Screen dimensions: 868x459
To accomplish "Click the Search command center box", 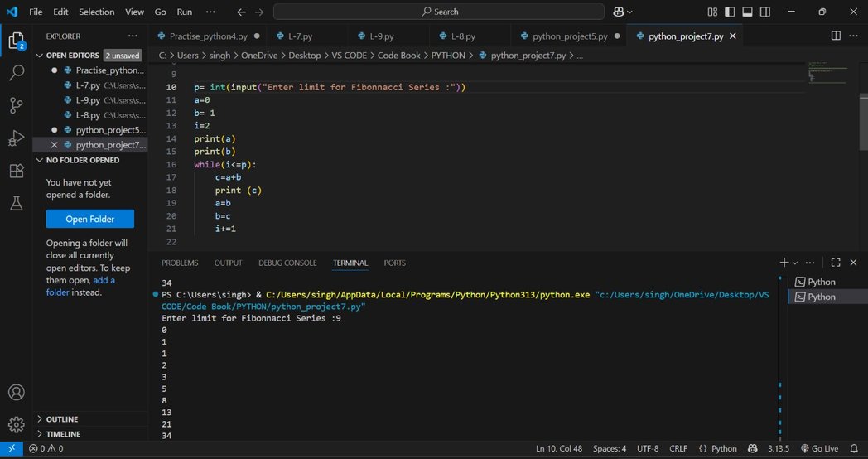I will (439, 12).
